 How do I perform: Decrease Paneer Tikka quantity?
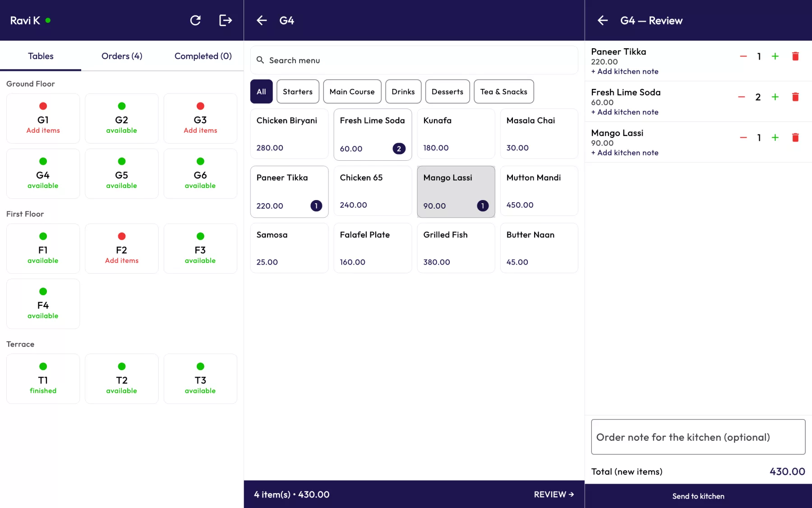(743, 56)
